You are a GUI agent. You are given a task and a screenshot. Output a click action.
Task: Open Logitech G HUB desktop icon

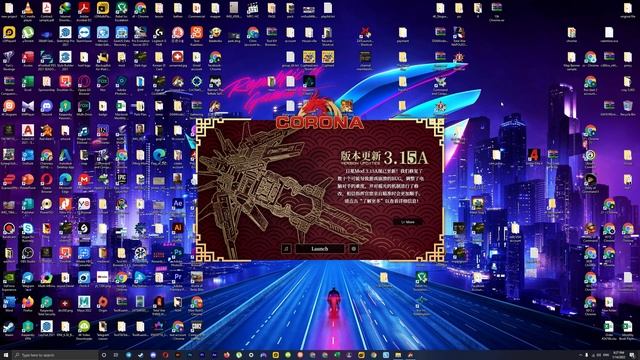coord(159,35)
